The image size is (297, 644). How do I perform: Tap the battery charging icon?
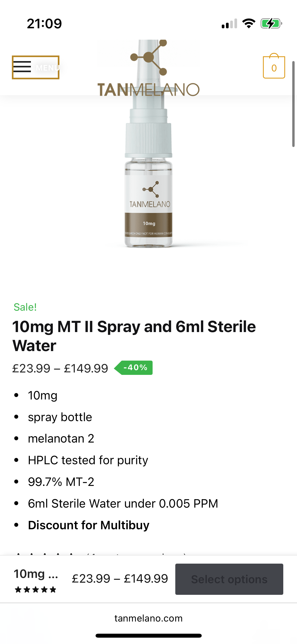(x=271, y=24)
